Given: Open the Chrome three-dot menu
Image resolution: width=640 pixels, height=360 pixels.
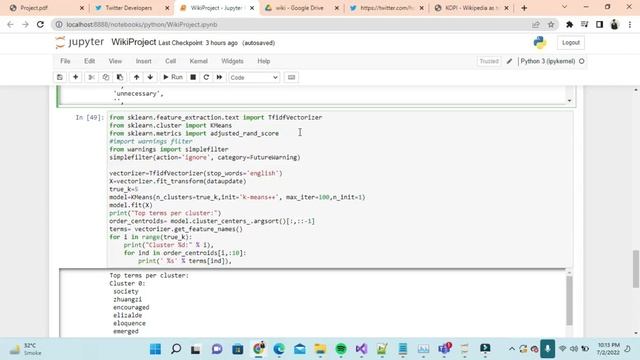Looking at the screenshot, I should pos(630,24).
